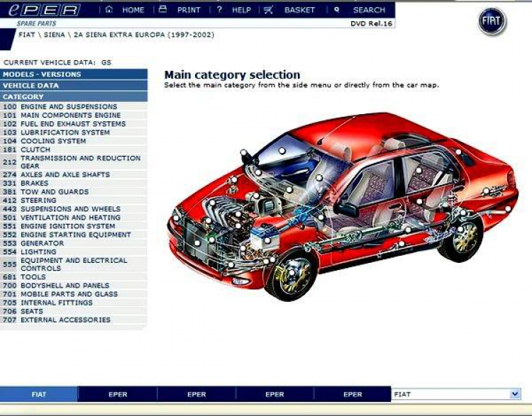Click the Print printer icon
The width and height of the screenshot is (532, 416).
(163, 9)
